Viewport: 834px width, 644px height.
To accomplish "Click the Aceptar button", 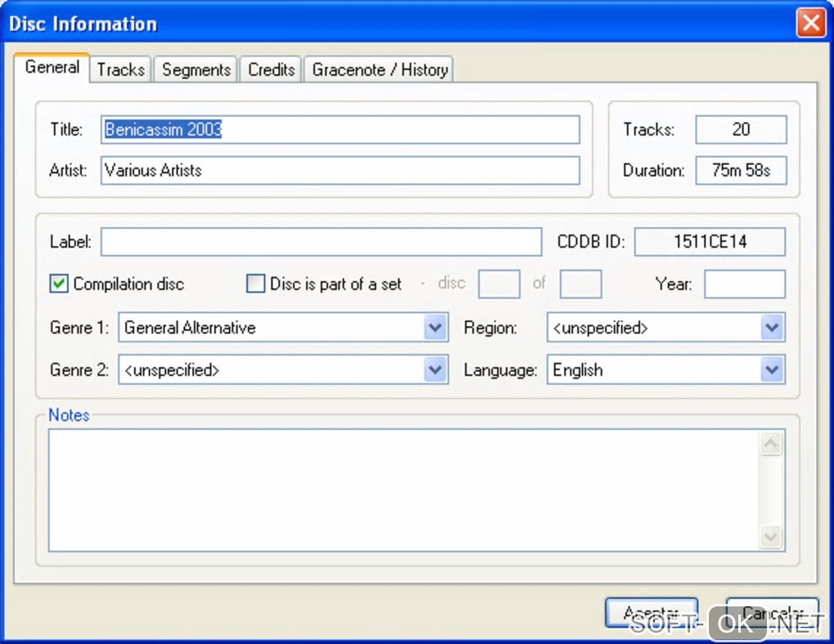I will tap(651, 613).
